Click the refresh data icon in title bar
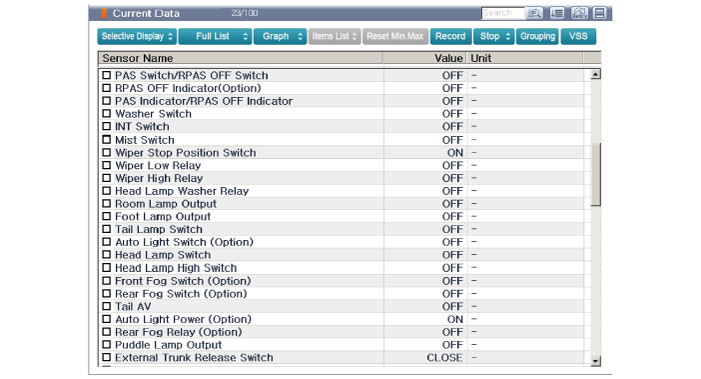Screen dimensions: 701x379 [x=579, y=13]
